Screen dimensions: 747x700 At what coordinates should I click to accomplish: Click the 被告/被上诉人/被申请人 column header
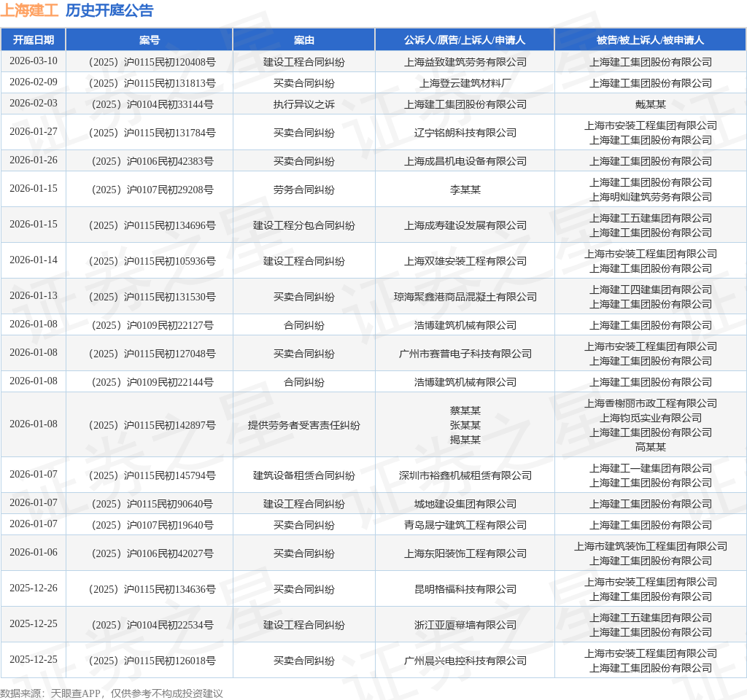click(x=650, y=40)
